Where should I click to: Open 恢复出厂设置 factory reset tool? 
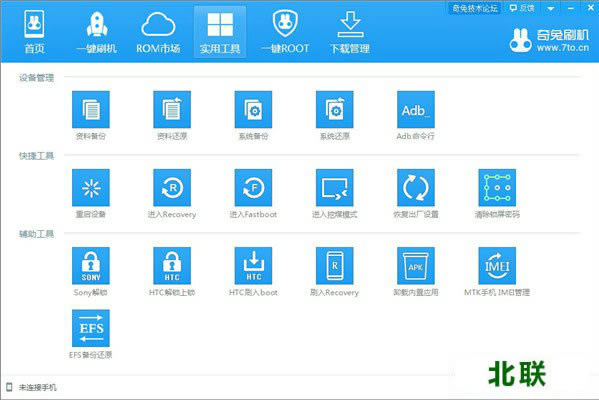(x=416, y=188)
